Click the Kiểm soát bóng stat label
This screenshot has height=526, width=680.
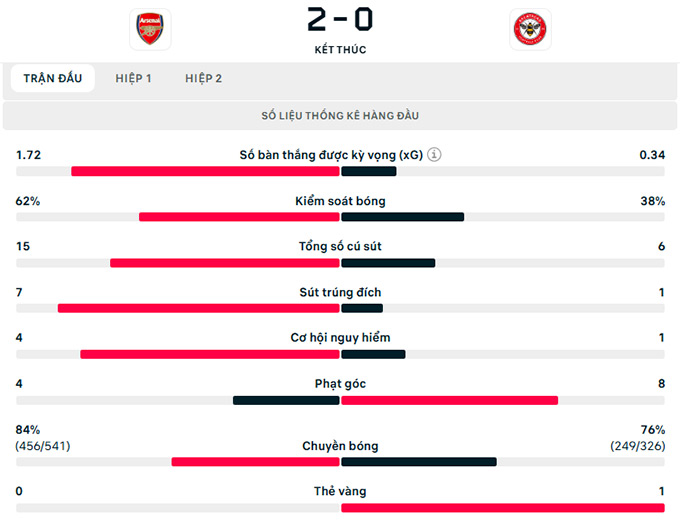(x=340, y=201)
